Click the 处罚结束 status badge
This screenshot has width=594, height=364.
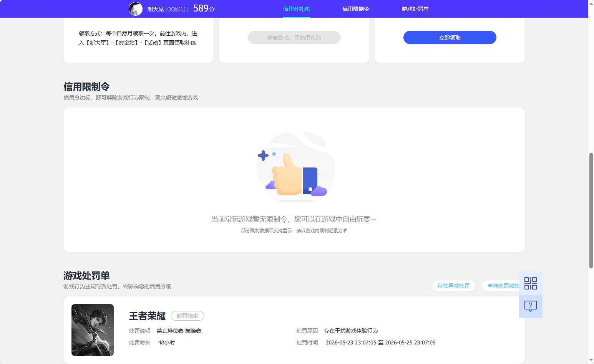(187, 316)
